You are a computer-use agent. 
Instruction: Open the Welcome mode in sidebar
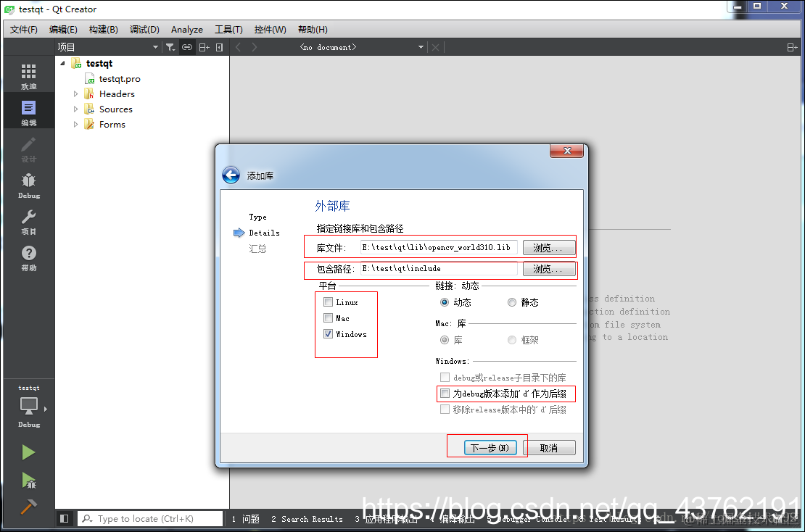coord(29,75)
